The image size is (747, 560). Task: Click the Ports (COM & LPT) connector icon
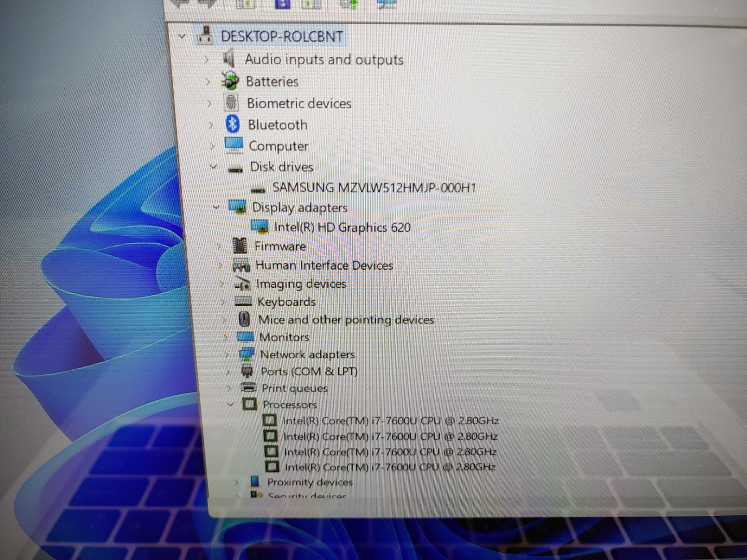point(247,371)
